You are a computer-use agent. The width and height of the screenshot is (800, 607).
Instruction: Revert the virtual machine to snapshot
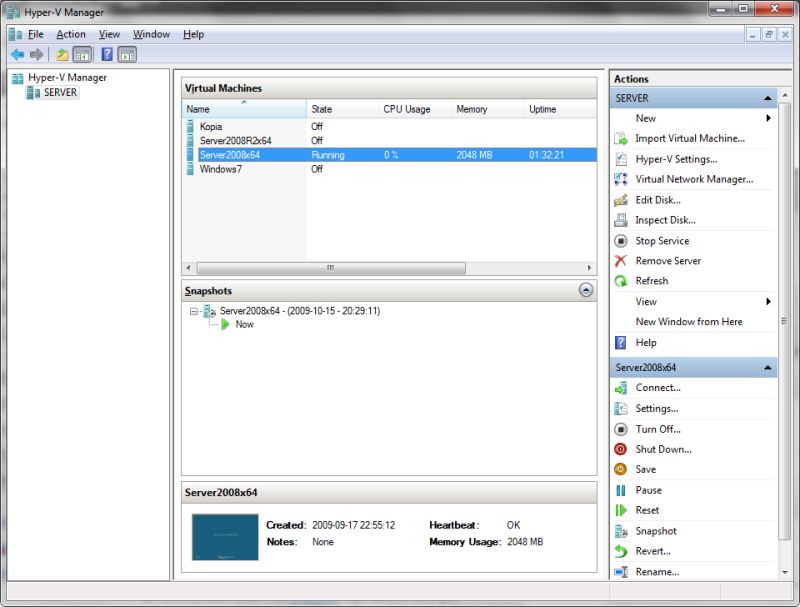(x=652, y=551)
